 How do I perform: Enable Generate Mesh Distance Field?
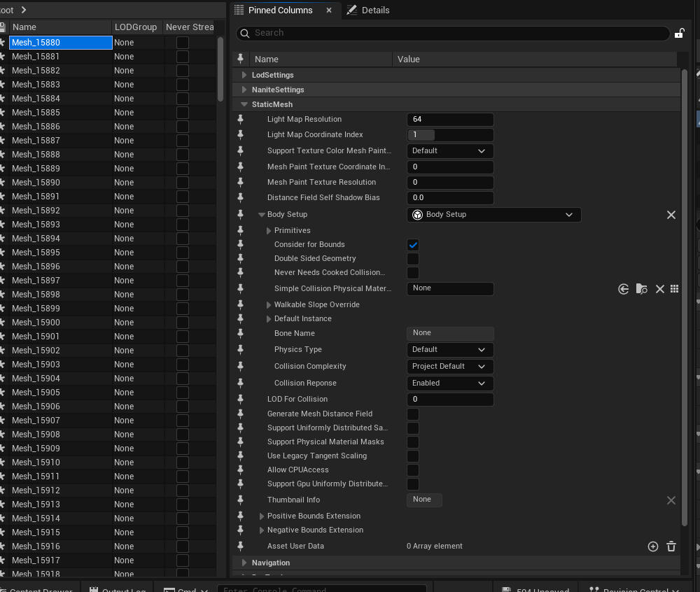(413, 414)
